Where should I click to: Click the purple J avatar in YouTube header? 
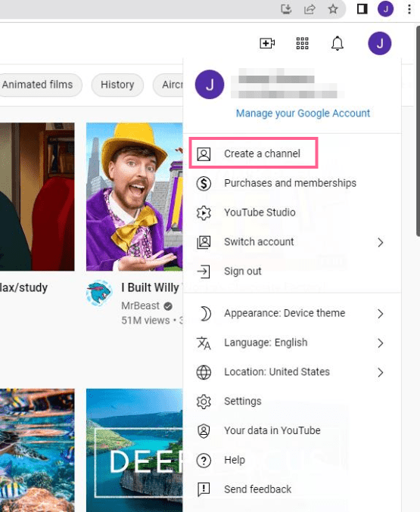[379, 43]
